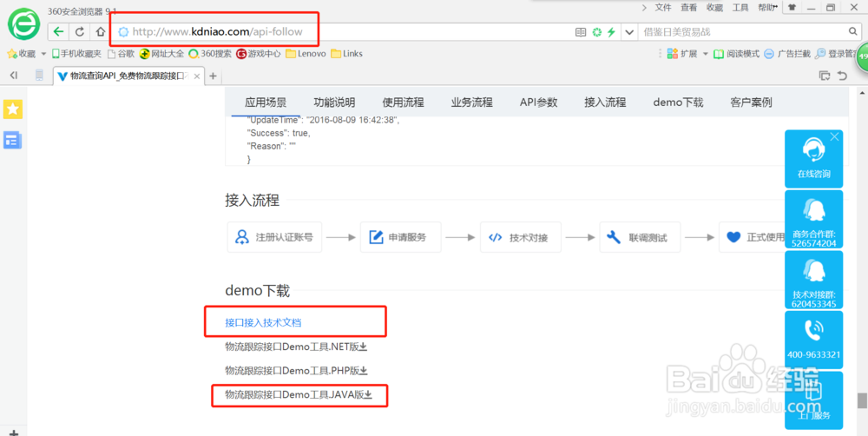Open 网址大全 bookmark
Screen dimensions: 868x436
click(161, 54)
